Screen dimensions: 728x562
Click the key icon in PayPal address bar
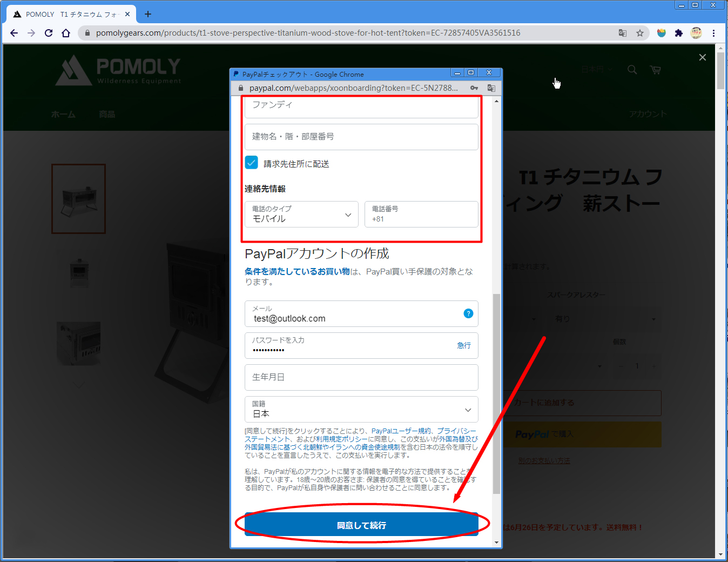[x=474, y=88]
